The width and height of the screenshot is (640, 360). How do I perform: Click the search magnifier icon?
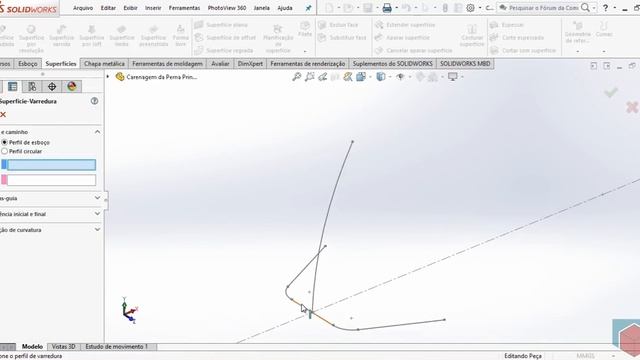585,8
